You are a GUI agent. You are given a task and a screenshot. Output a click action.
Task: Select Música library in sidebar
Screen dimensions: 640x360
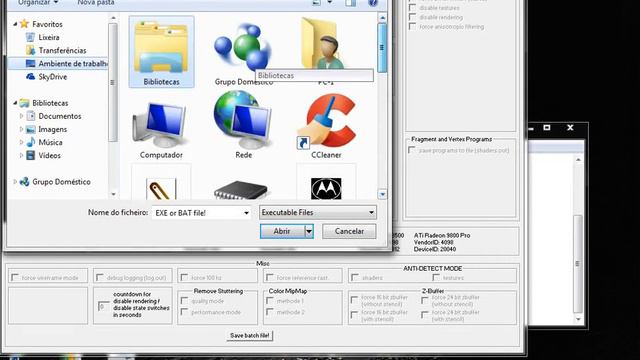(50, 142)
